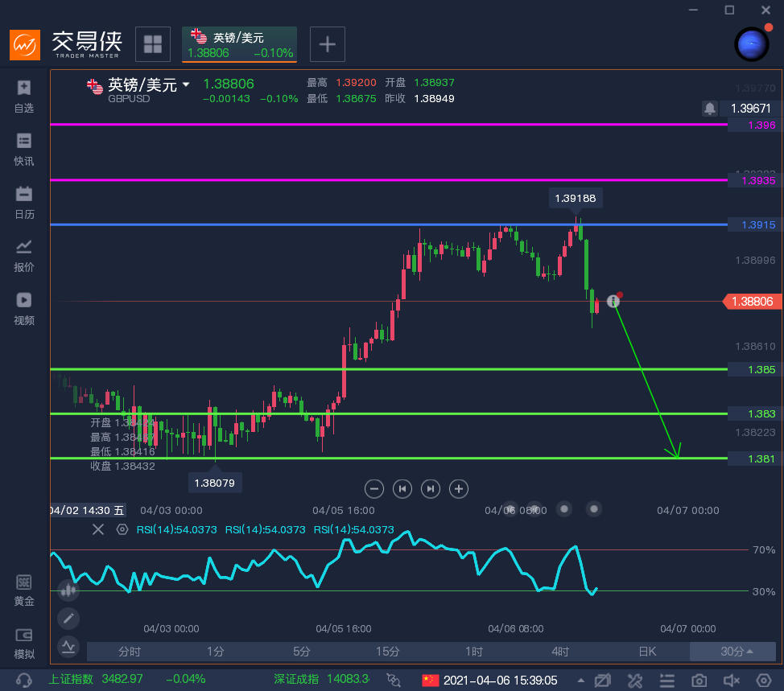Viewport: 784px width, 691px height.
Task: Open the 视频 video sidebar icon
Action: (x=23, y=309)
